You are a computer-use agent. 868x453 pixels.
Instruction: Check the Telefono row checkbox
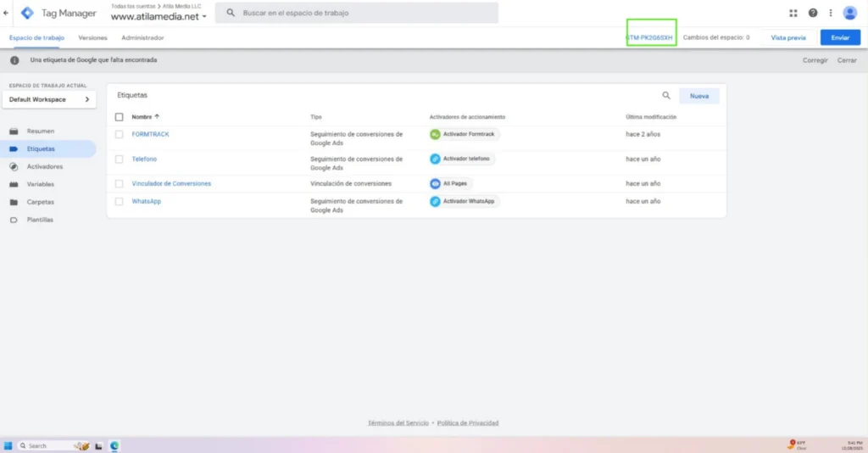[119, 159]
